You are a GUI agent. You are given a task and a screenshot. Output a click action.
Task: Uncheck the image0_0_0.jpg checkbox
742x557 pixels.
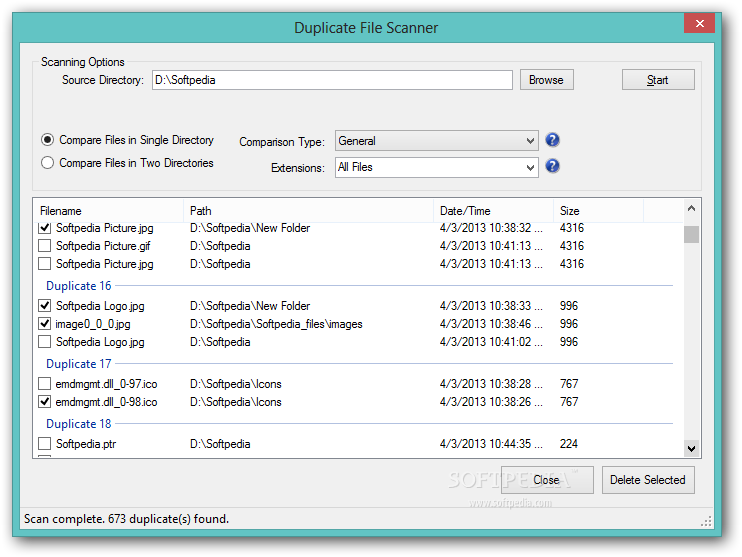click(x=44, y=324)
